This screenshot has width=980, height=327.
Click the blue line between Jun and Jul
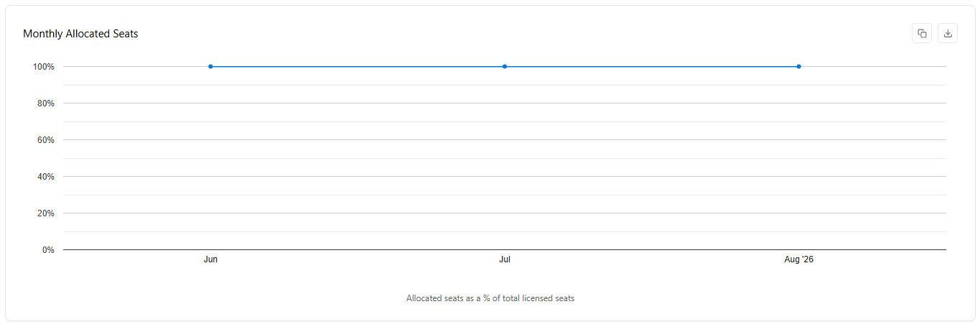click(x=358, y=66)
